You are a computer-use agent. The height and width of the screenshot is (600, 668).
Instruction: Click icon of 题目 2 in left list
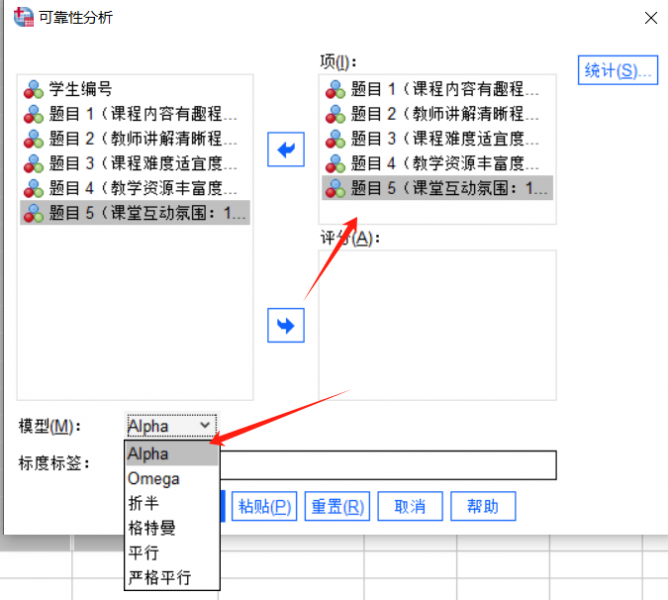34,138
